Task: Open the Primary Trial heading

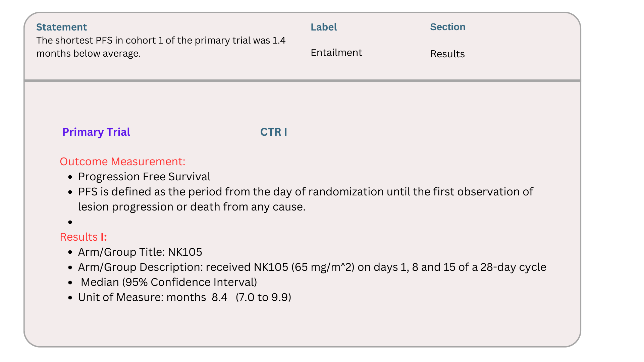Action: (96, 132)
